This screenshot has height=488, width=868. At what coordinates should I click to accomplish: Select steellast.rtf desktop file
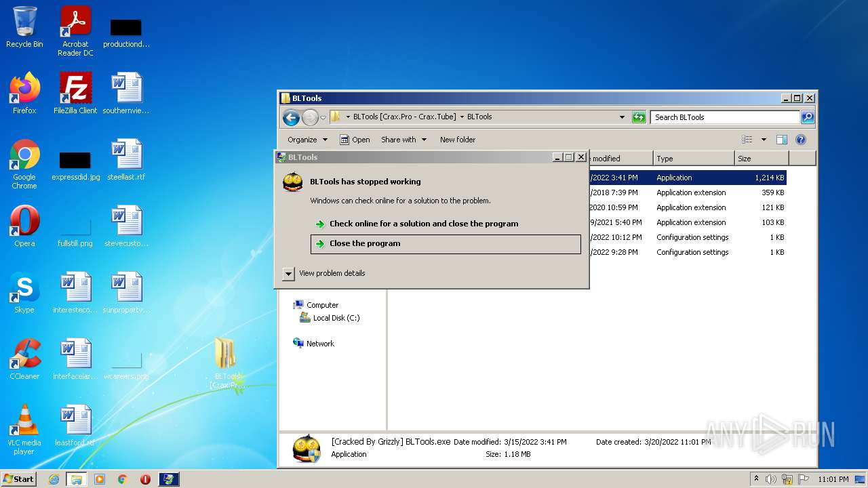[x=126, y=160]
